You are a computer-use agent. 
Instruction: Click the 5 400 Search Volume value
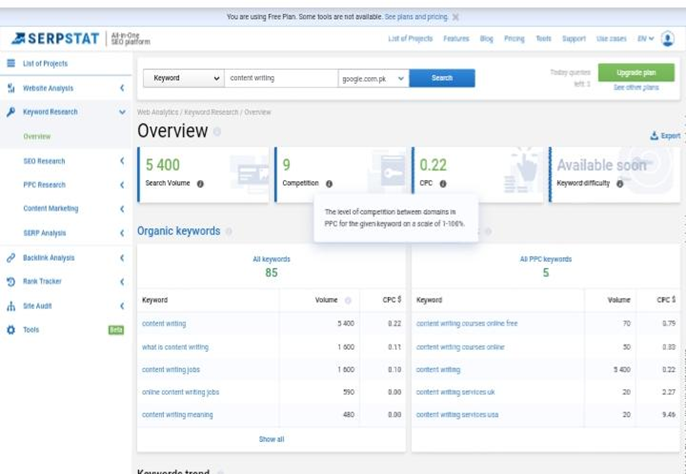pos(163,165)
